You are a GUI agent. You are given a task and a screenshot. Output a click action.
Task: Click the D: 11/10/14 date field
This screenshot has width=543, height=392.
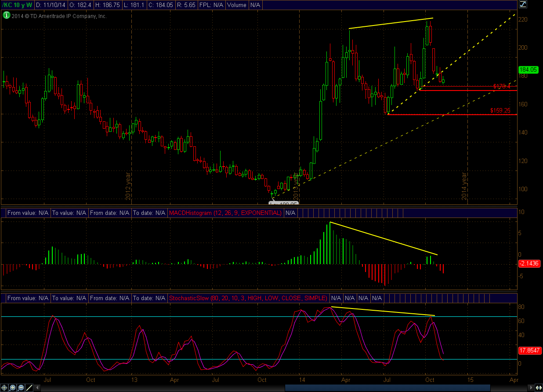(x=50, y=5)
